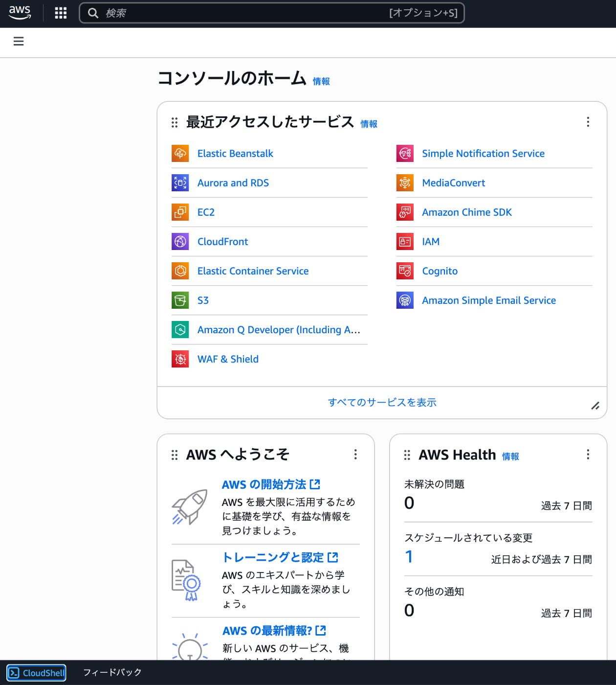Viewport: 616px width, 685px height.
Task: Click the Elastic Beanstalk icon
Action: coord(180,154)
